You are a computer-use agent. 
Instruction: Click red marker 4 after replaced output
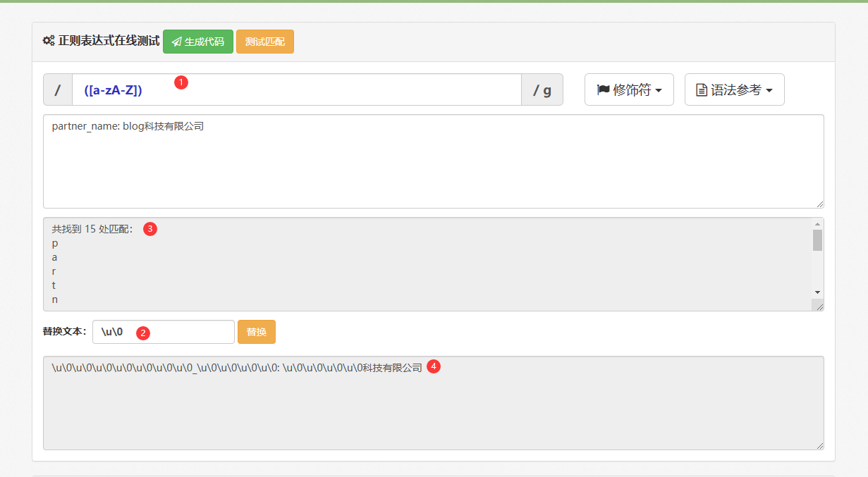pyautogui.click(x=434, y=366)
